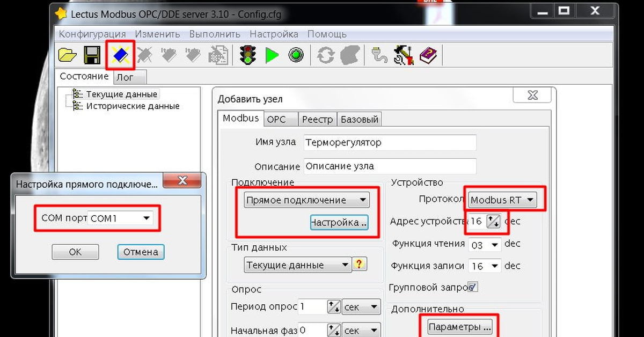Toggle the Групповой запрос checkbox
644x337 pixels.
473,287
